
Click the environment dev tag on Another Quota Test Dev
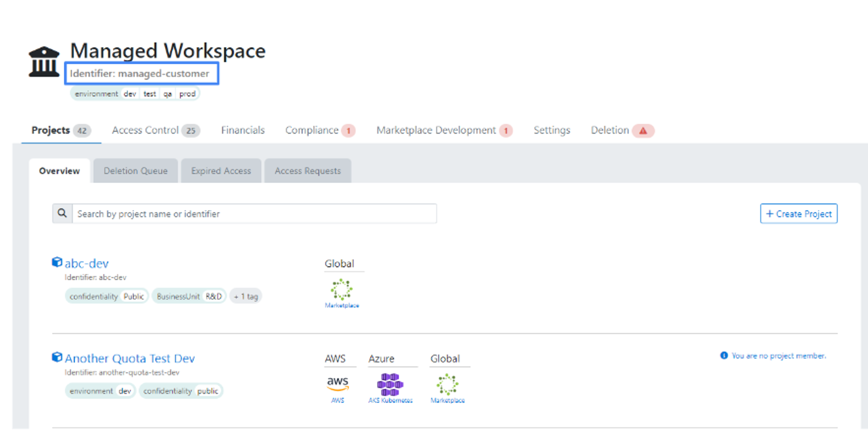pos(100,391)
